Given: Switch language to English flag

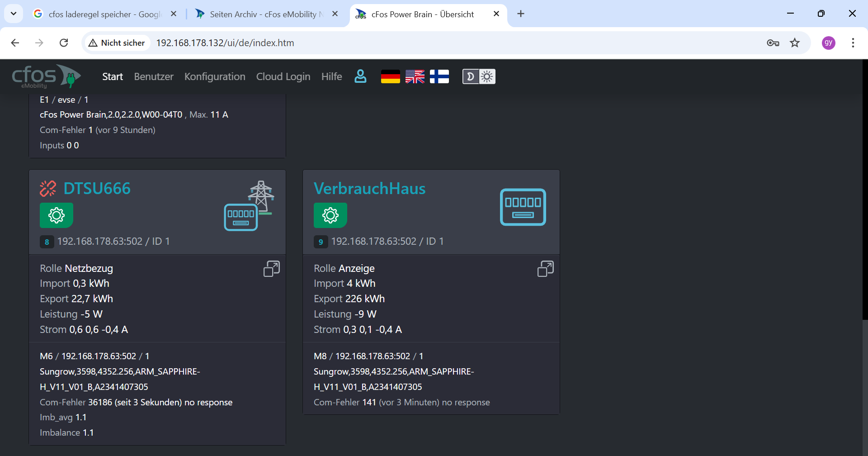Looking at the screenshot, I should tap(415, 77).
